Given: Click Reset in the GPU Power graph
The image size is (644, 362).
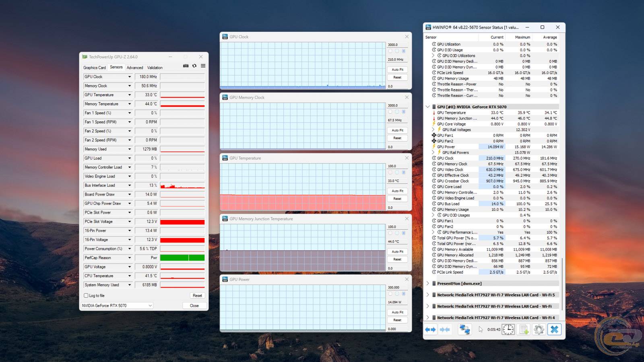Looking at the screenshot, I should tap(398, 320).
